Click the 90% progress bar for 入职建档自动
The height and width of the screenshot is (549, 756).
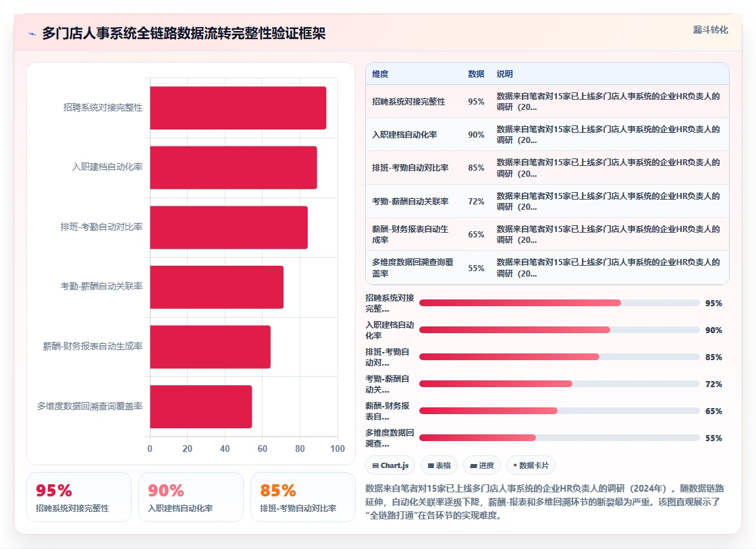click(x=560, y=330)
